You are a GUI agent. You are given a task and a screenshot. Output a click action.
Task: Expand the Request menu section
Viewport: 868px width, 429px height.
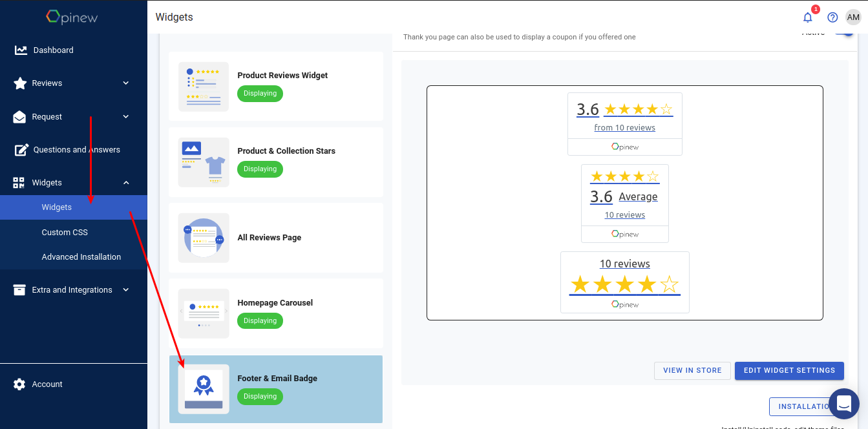tap(126, 116)
